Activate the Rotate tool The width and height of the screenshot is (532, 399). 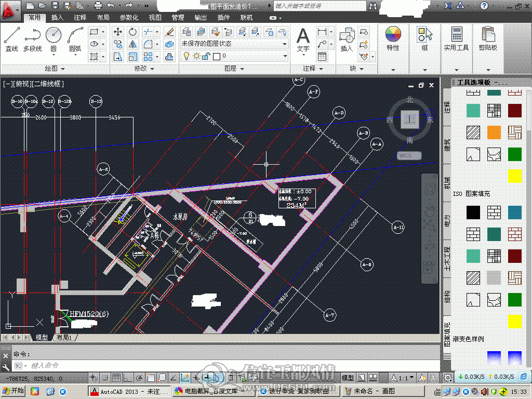(x=132, y=32)
